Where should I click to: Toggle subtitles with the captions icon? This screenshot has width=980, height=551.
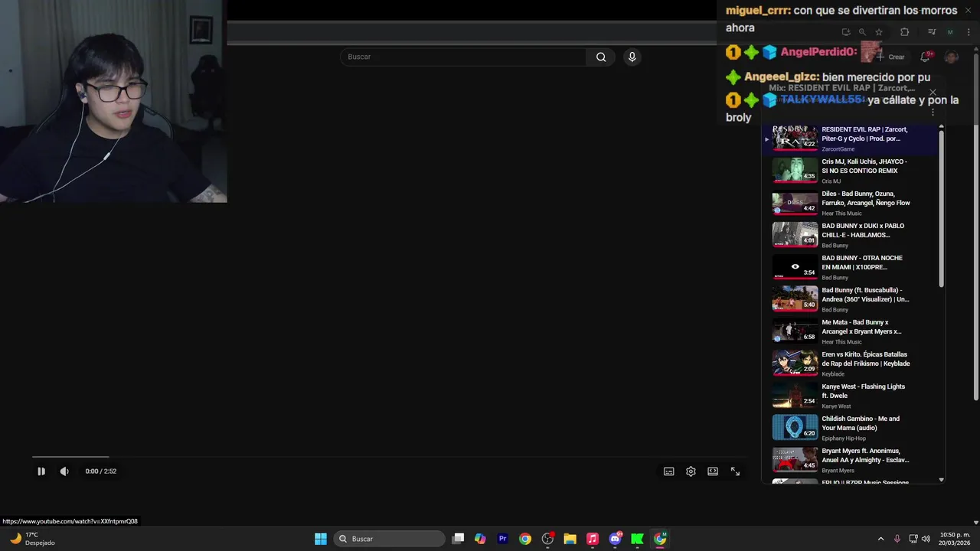click(668, 471)
